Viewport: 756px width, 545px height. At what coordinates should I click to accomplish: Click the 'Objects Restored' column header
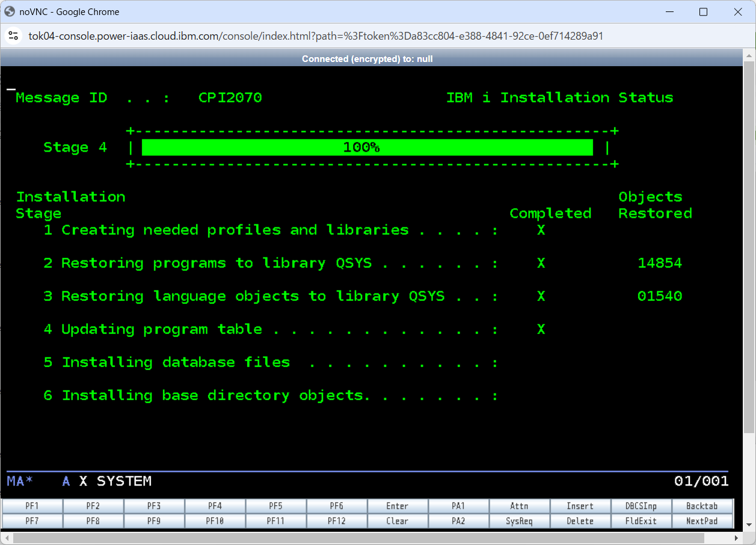[656, 205]
